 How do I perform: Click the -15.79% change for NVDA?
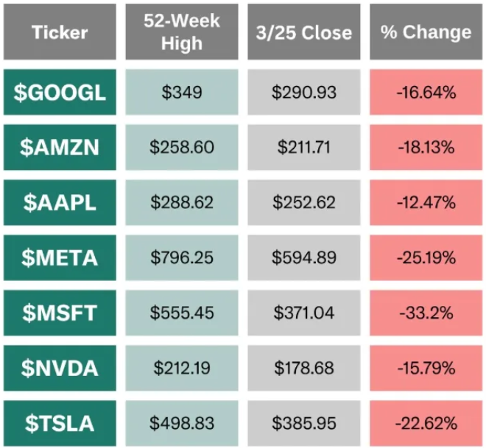[x=426, y=368]
